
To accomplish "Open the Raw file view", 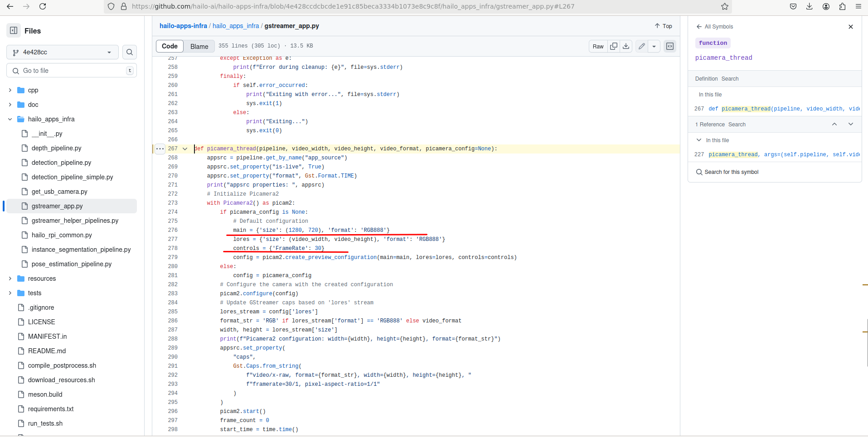I will click(x=598, y=46).
